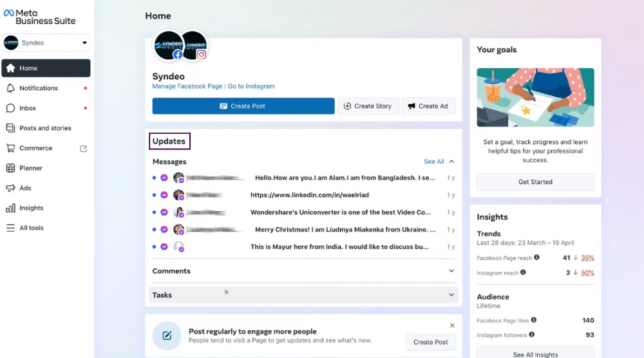Click Messenger icon on the Alam message row
Image resolution: width=644 pixels, height=358 pixels.
[x=164, y=178]
